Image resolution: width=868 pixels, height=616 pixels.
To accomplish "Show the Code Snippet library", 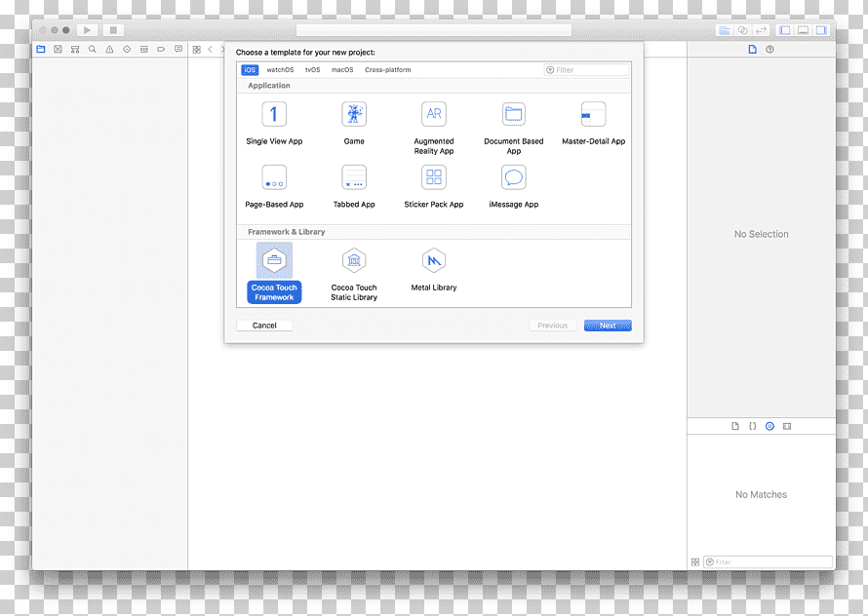I will pyautogui.click(x=752, y=426).
